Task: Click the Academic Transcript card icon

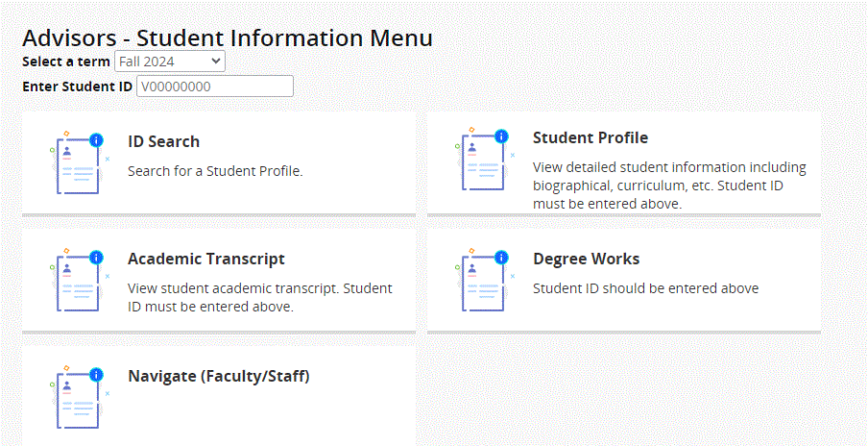Action: pyautogui.click(x=79, y=280)
